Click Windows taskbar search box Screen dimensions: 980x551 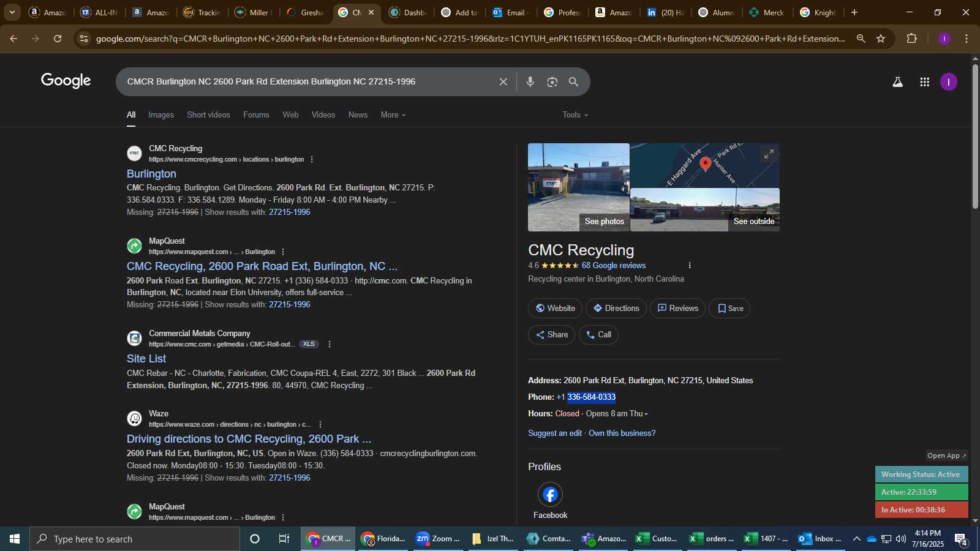(135, 539)
